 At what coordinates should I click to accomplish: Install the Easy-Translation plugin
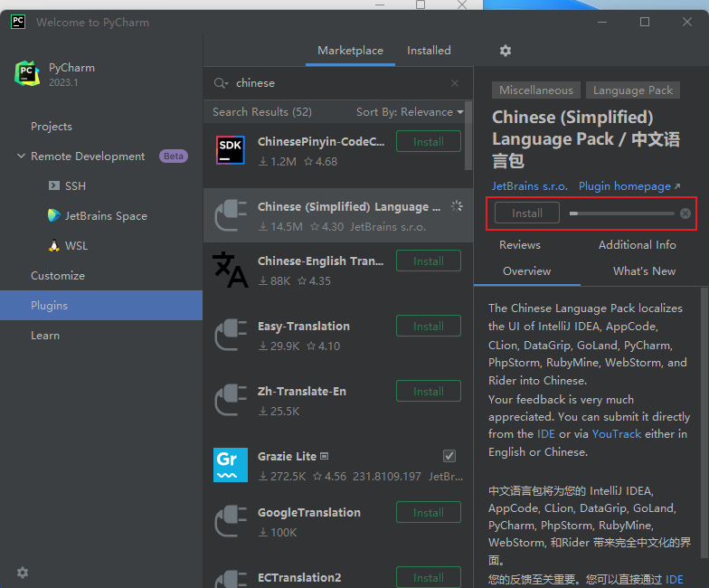point(429,326)
